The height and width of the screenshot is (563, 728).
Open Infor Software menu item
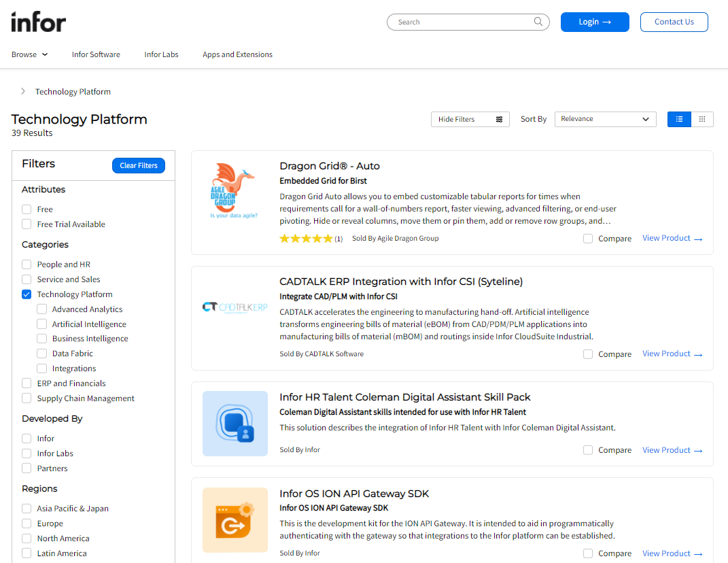coord(96,54)
